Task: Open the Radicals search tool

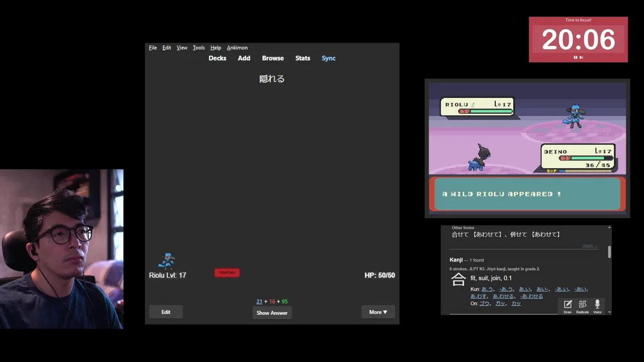Action: pyautogui.click(x=582, y=307)
